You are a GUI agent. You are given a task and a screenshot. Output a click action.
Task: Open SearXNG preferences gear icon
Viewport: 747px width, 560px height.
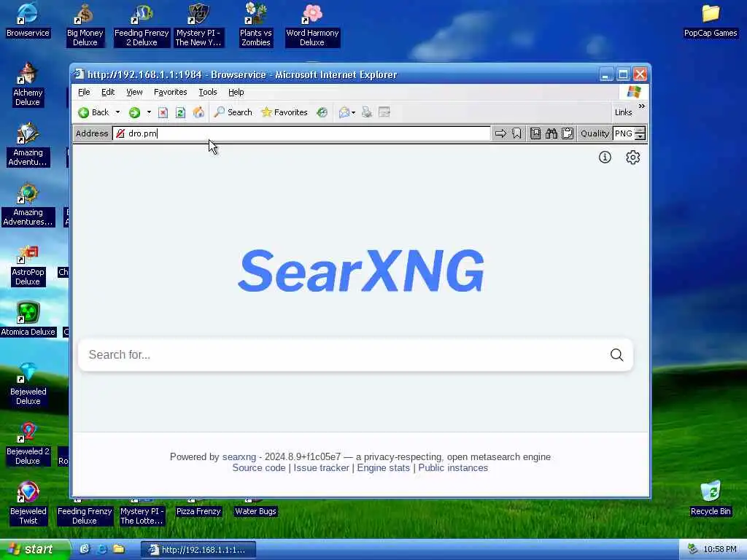[632, 157]
